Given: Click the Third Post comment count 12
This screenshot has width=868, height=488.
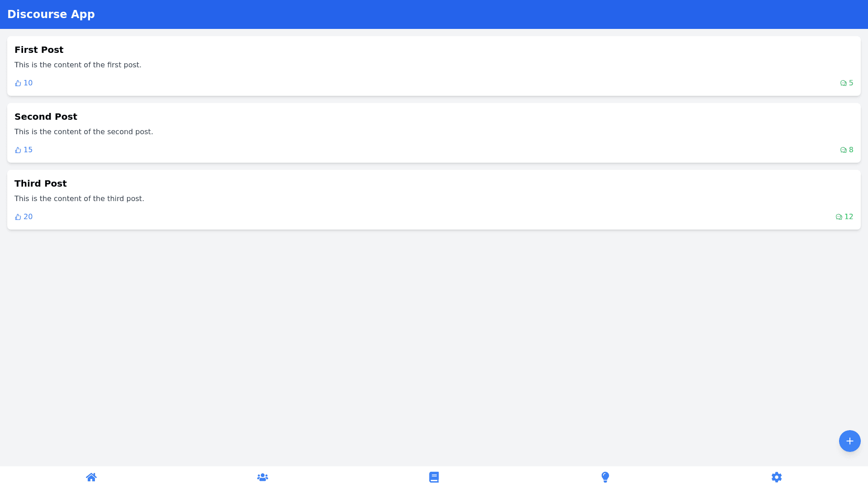Looking at the screenshot, I should [x=849, y=217].
